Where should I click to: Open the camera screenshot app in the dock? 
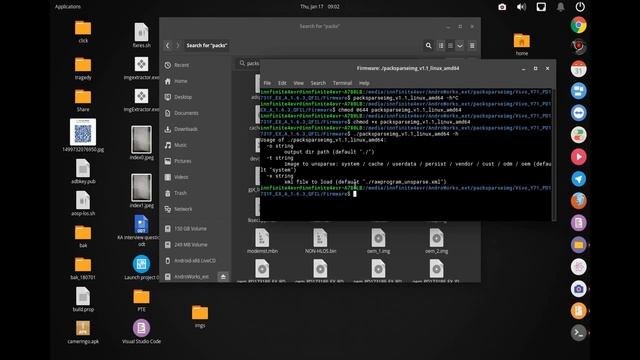click(578, 289)
